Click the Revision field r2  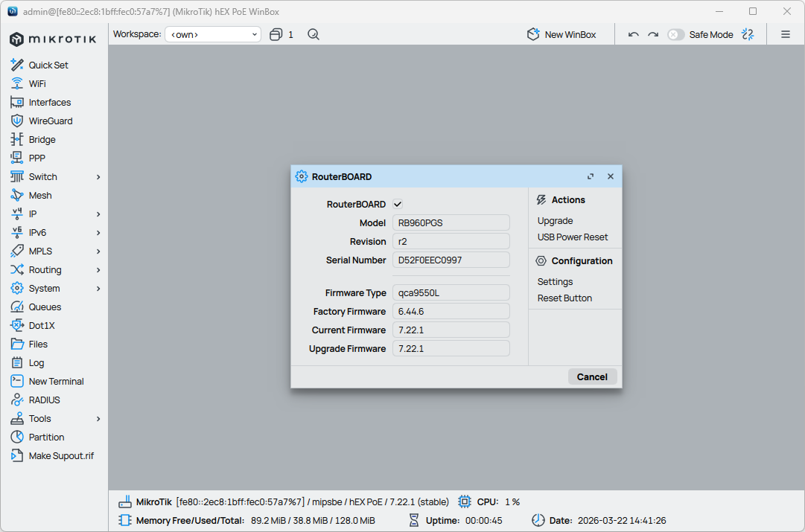click(451, 241)
